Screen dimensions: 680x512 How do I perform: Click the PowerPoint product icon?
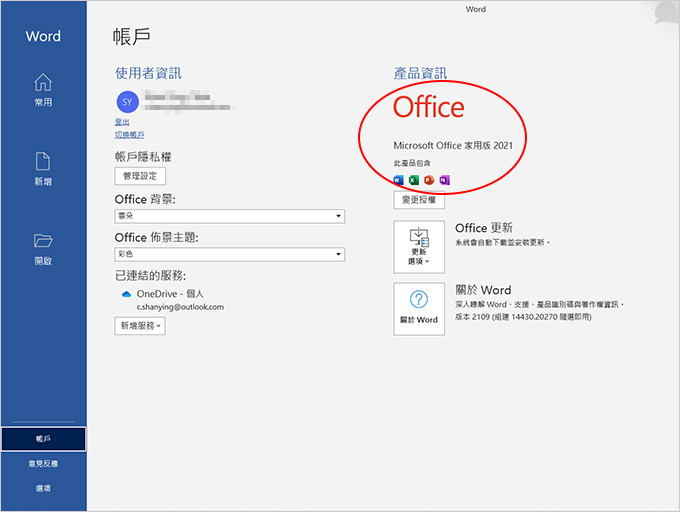tap(429, 180)
